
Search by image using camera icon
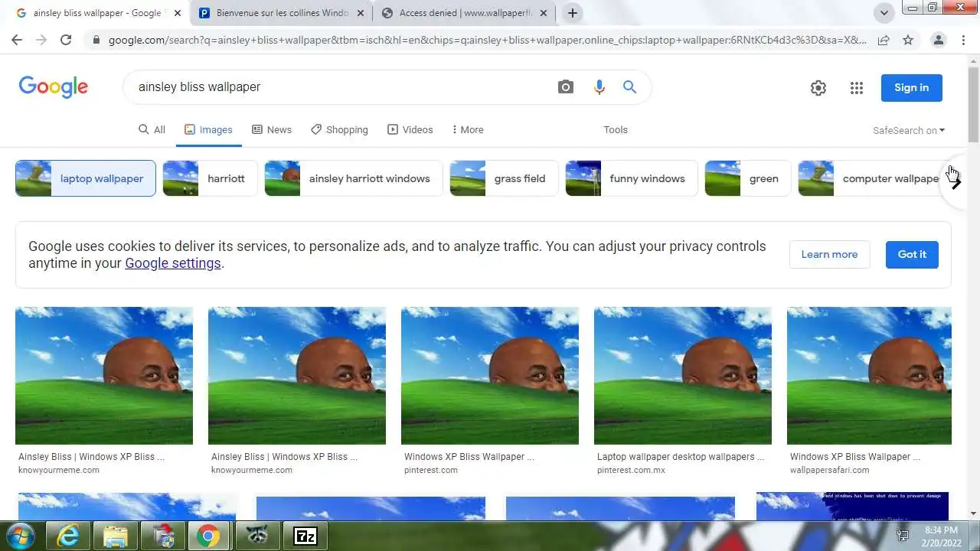click(x=566, y=87)
